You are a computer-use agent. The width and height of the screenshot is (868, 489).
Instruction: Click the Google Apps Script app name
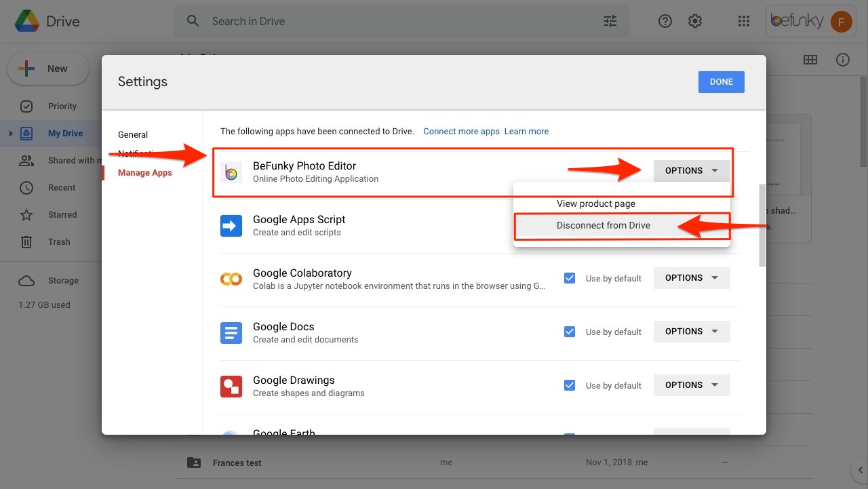tap(299, 220)
